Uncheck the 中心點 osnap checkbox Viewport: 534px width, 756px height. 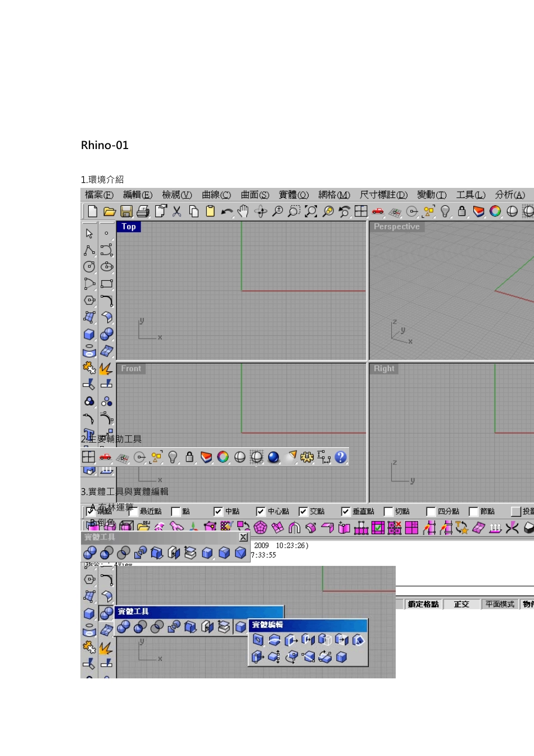coord(260,511)
